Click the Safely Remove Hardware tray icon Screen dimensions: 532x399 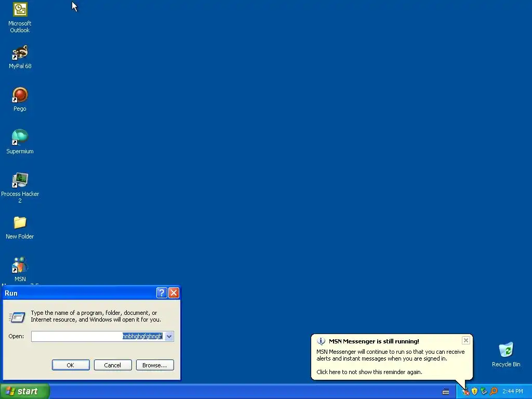[x=484, y=391]
